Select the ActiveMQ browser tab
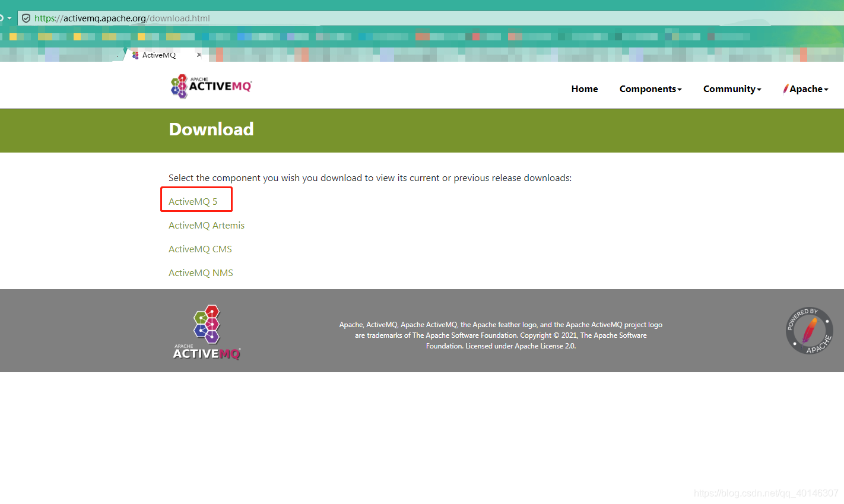This screenshot has height=504, width=844. point(164,55)
